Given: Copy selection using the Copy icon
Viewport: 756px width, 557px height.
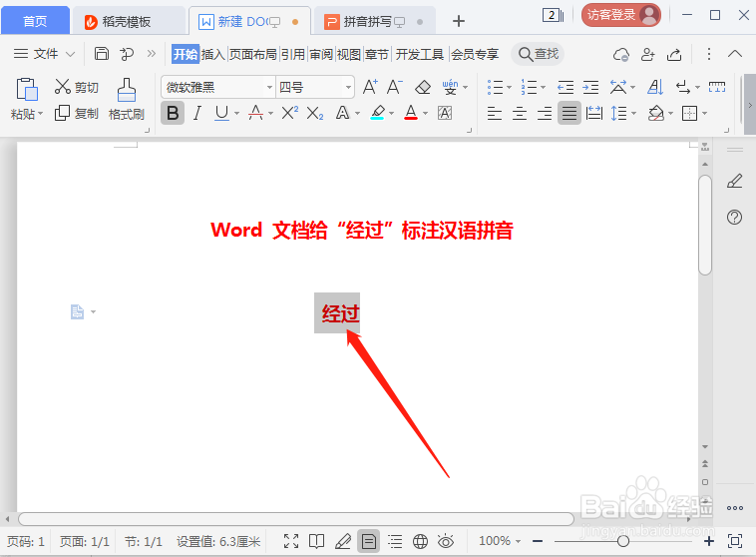Looking at the screenshot, I should (x=62, y=113).
